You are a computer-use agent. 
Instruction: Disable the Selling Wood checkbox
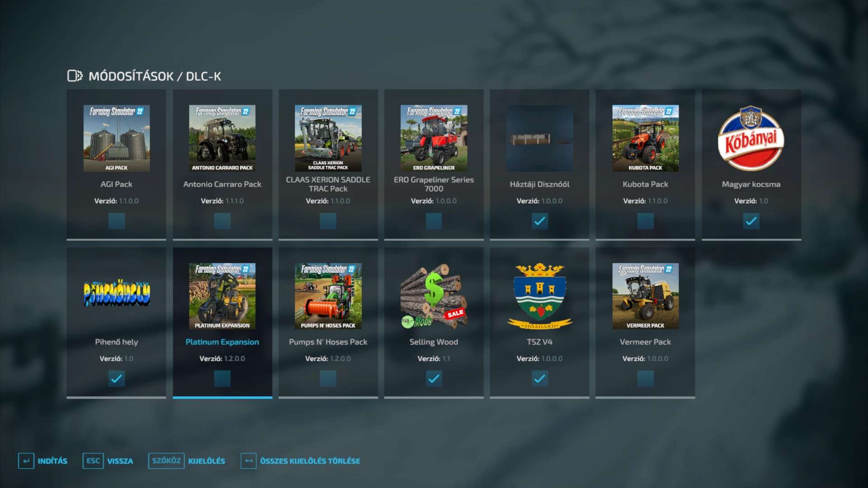434,379
